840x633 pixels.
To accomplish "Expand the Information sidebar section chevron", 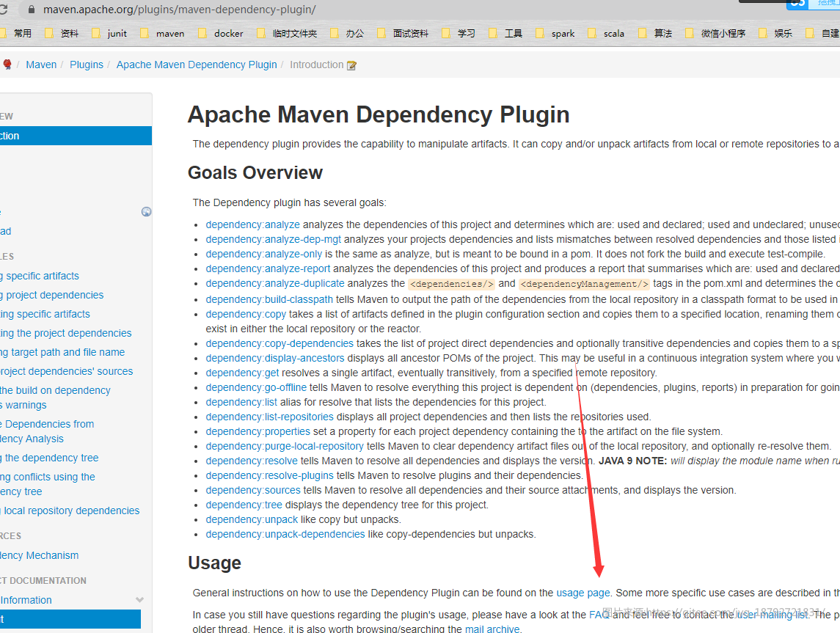I will (x=140, y=600).
